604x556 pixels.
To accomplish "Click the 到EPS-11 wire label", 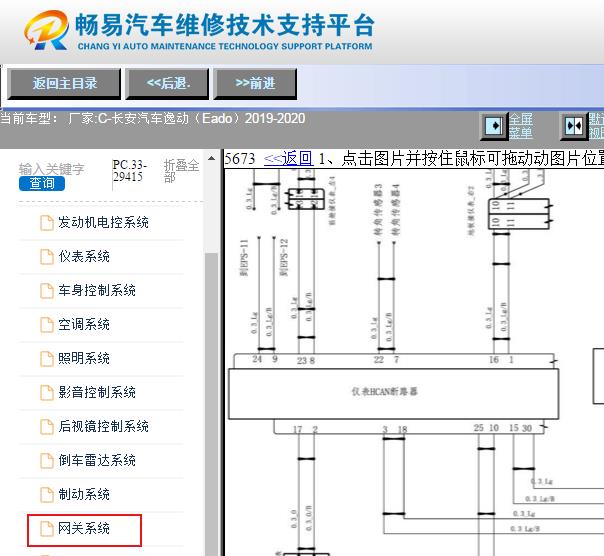I will 244,257.
